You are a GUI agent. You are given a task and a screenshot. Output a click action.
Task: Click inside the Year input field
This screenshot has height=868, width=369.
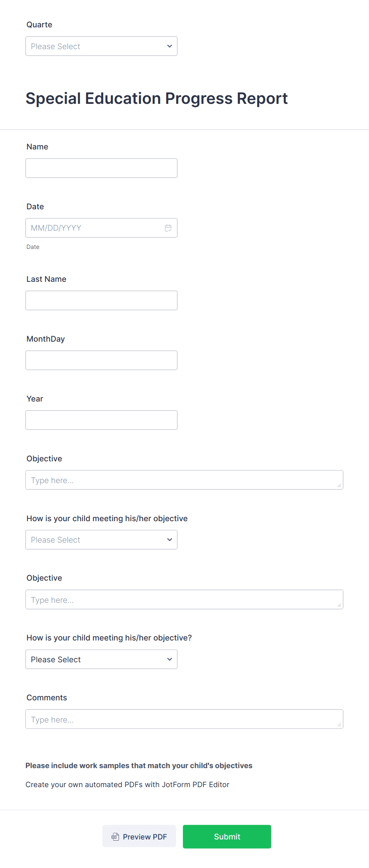pos(101,420)
